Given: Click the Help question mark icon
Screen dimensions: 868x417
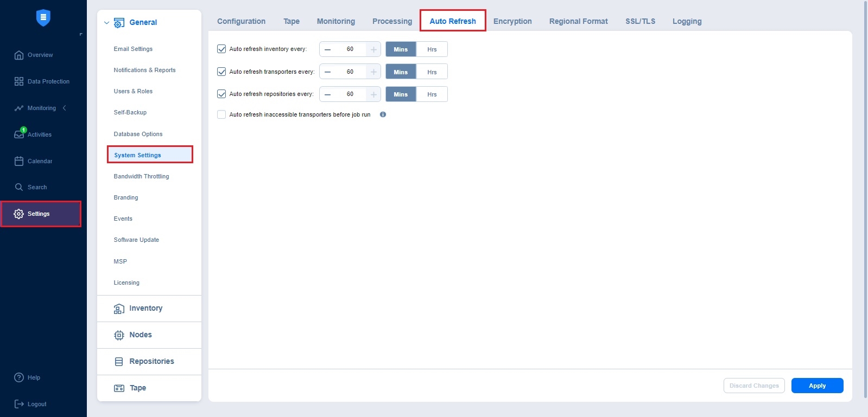Looking at the screenshot, I should [19, 377].
